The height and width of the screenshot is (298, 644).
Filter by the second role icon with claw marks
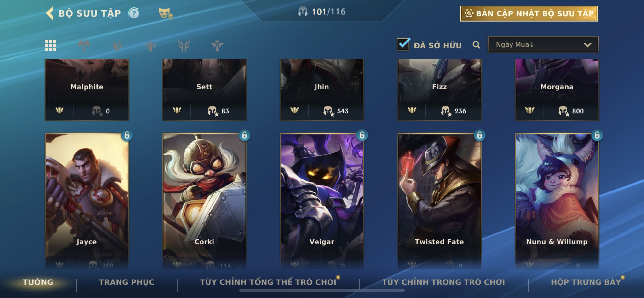click(117, 45)
